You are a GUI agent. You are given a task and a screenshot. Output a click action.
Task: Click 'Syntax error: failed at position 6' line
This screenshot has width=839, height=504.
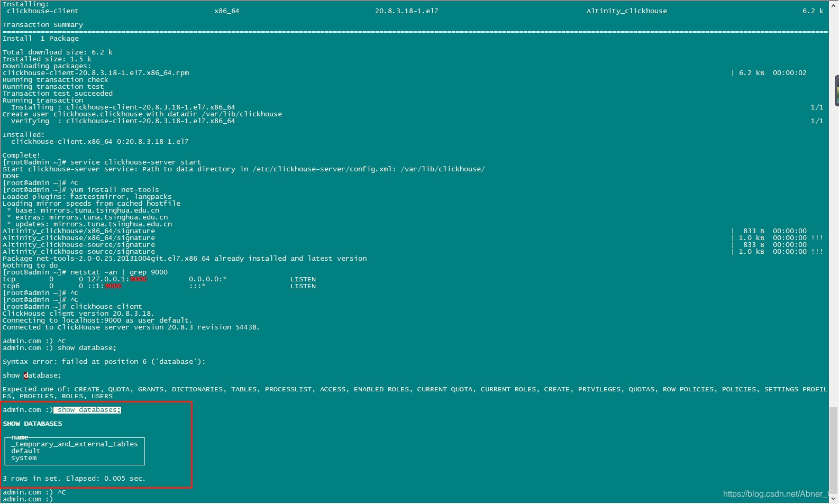point(104,362)
